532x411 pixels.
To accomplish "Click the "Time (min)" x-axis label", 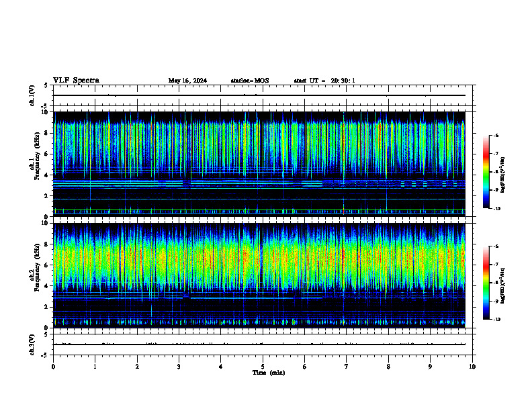I will [269, 373].
